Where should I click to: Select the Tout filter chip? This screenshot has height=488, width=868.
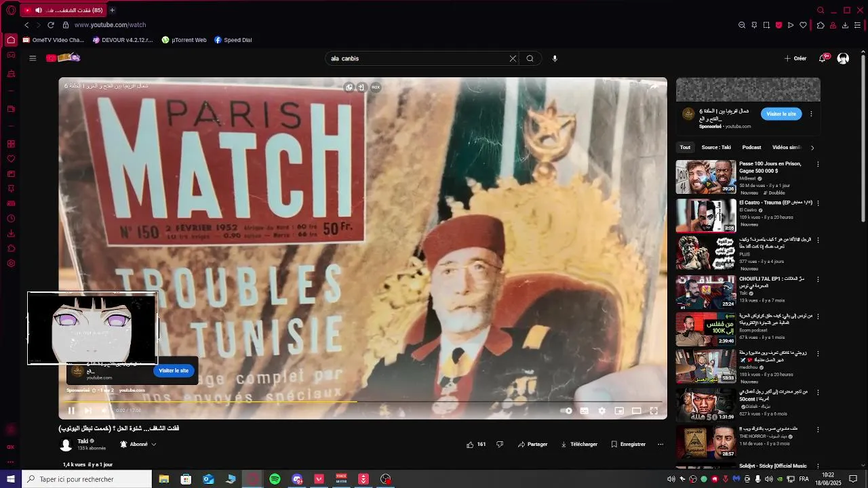[x=686, y=147]
